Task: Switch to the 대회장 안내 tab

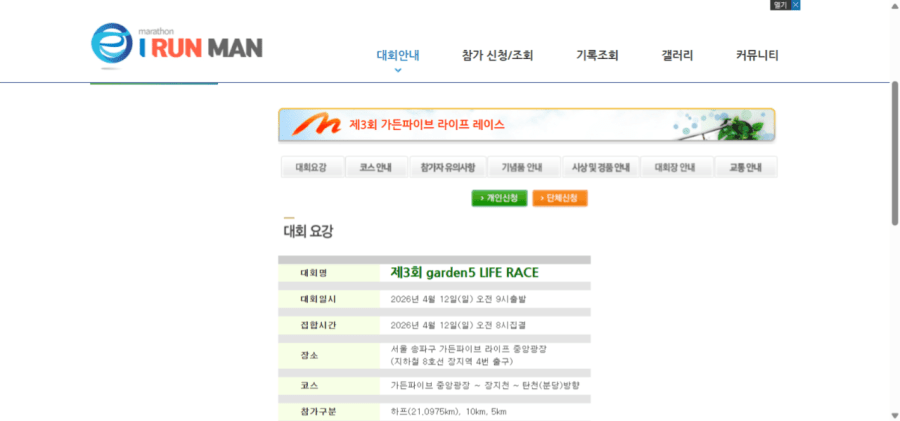Action: click(676, 168)
